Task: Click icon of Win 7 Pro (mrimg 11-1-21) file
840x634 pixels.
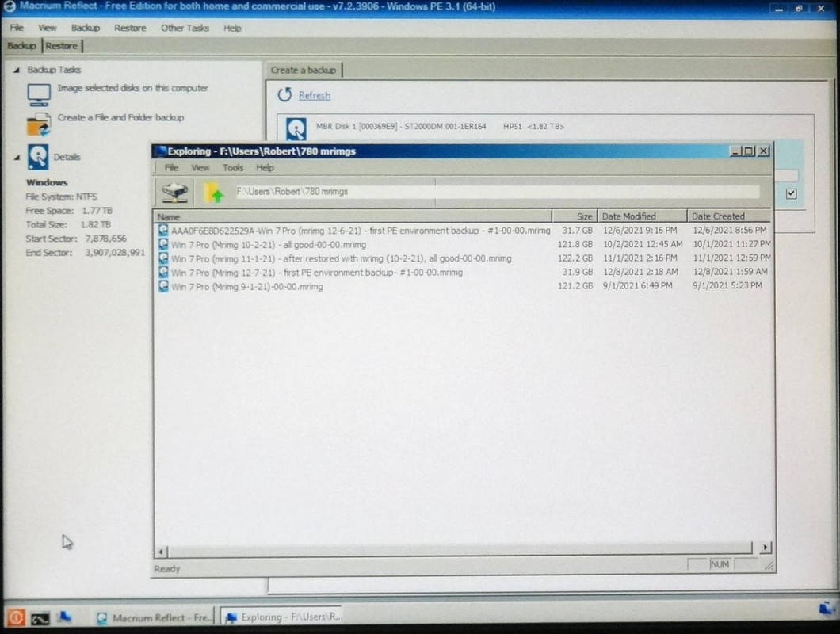Action: coord(163,258)
